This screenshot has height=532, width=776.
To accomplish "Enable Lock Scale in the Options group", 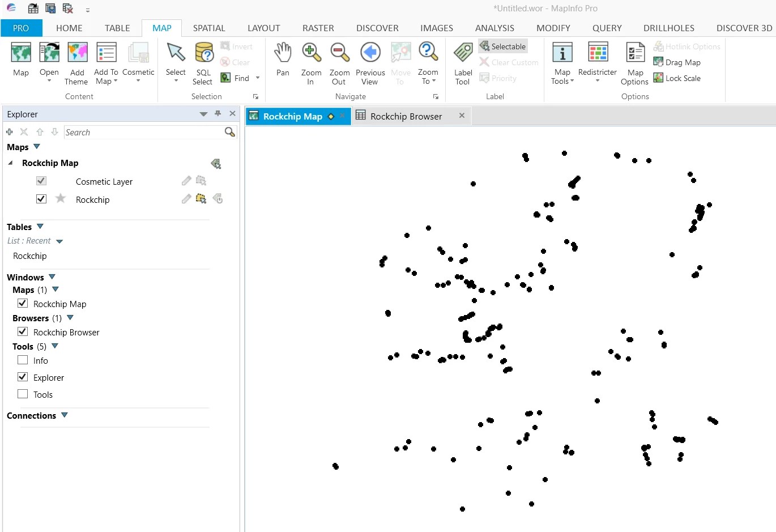I will [x=677, y=78].
